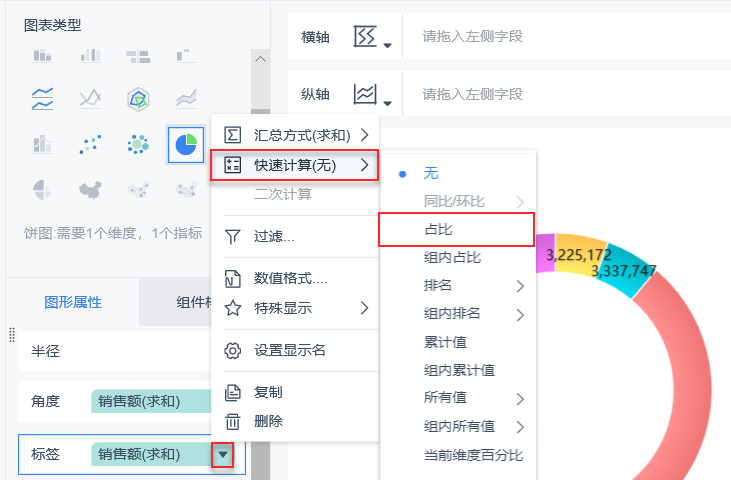
Task: Click the vertical axis type icon
Action: [365, 94]
